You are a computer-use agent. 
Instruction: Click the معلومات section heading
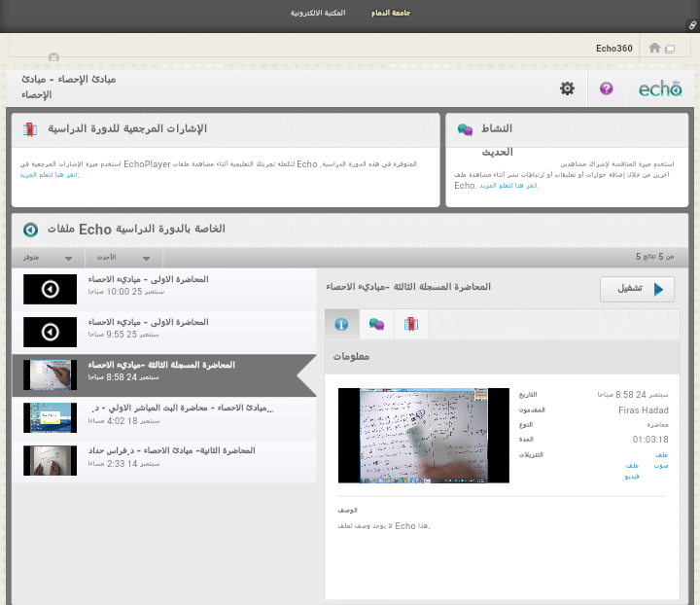[351, 356]
